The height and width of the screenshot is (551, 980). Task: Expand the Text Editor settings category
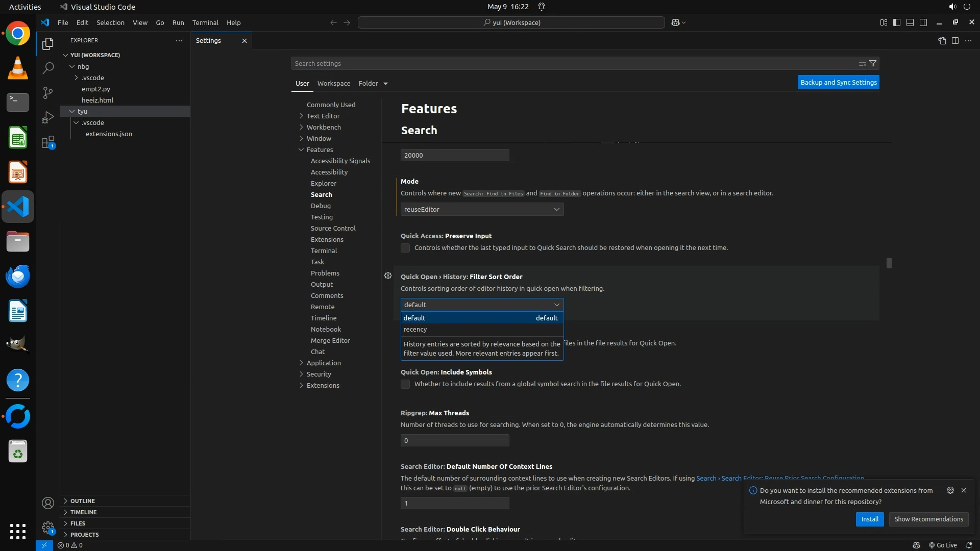(323, 116)
